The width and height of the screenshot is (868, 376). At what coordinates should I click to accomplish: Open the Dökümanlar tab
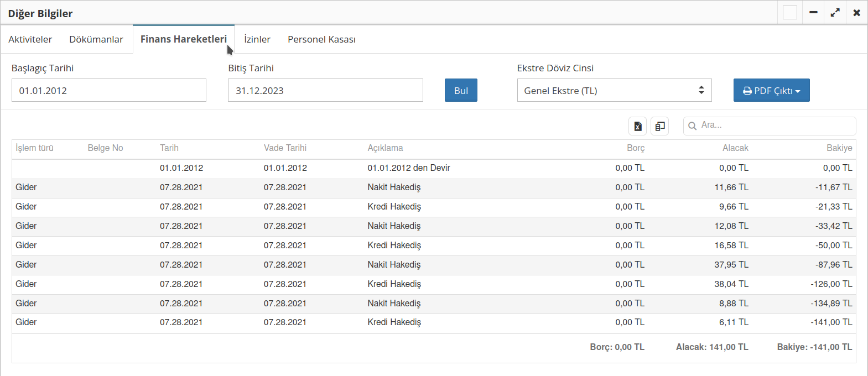pos(96,39)
